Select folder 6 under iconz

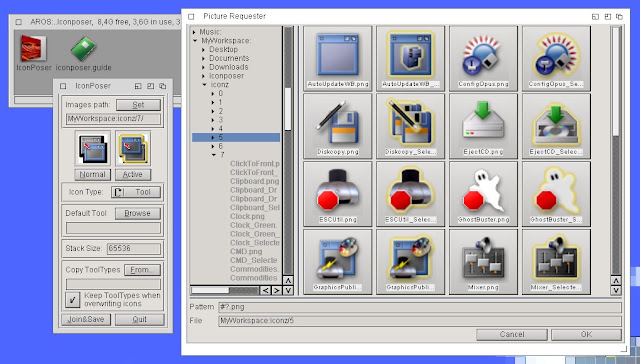tap(220, 146)
